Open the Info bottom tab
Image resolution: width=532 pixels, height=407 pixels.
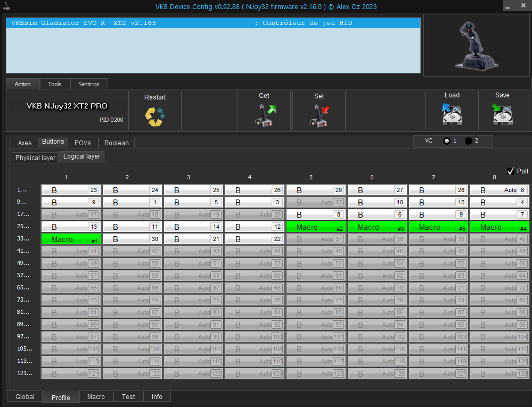(157, 397)
